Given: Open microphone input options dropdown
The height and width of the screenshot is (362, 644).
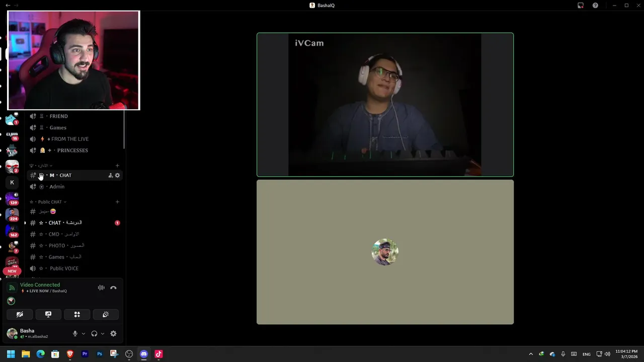Looking at the screenshot, I should click(84, 334).
